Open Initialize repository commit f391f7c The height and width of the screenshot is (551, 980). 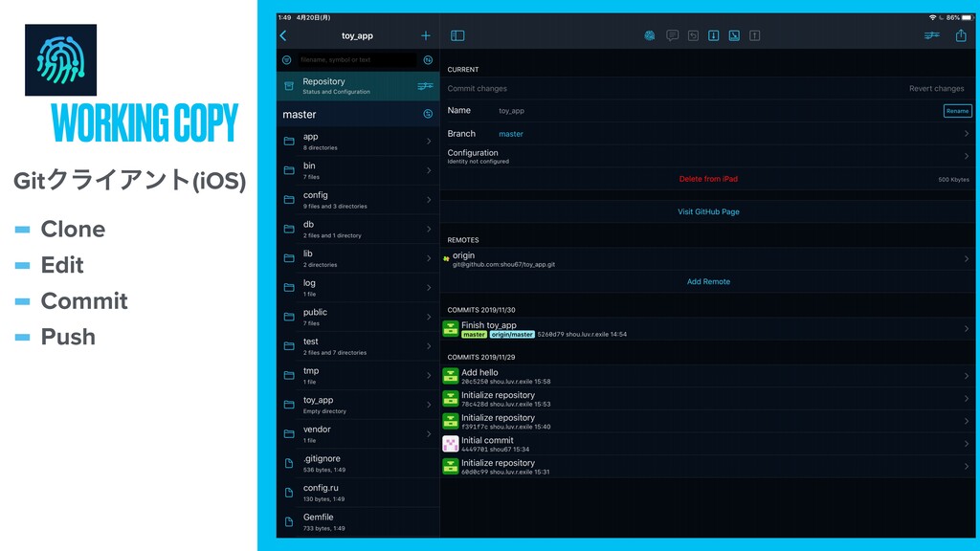(707, 421)
